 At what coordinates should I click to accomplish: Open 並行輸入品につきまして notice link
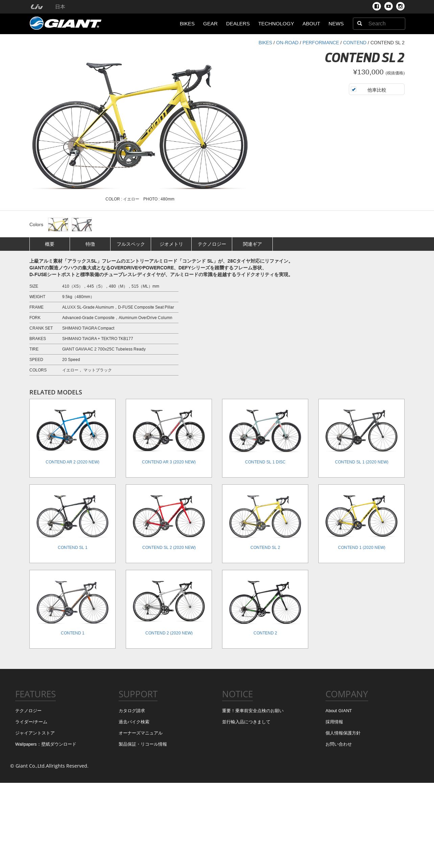[246, 722]
